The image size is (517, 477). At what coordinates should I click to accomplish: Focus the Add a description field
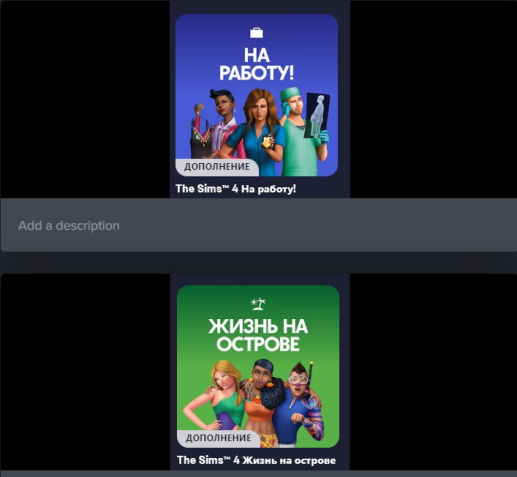pyautogui.click(x=259, y=225)
